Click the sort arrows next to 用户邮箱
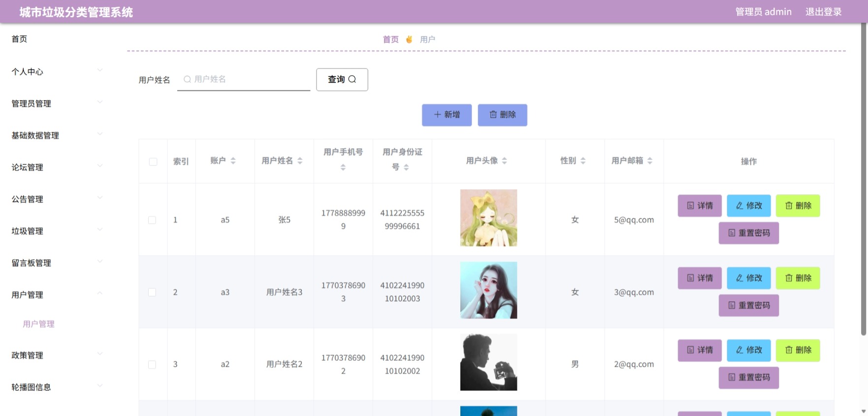The width and height of the screenshot is (868, 416). click(x=650, y=161)
